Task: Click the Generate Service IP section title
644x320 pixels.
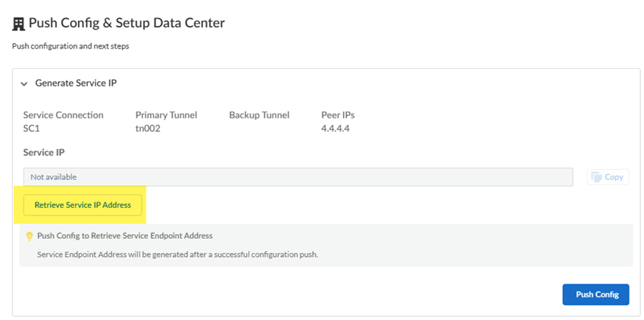Action: point(76,83)
